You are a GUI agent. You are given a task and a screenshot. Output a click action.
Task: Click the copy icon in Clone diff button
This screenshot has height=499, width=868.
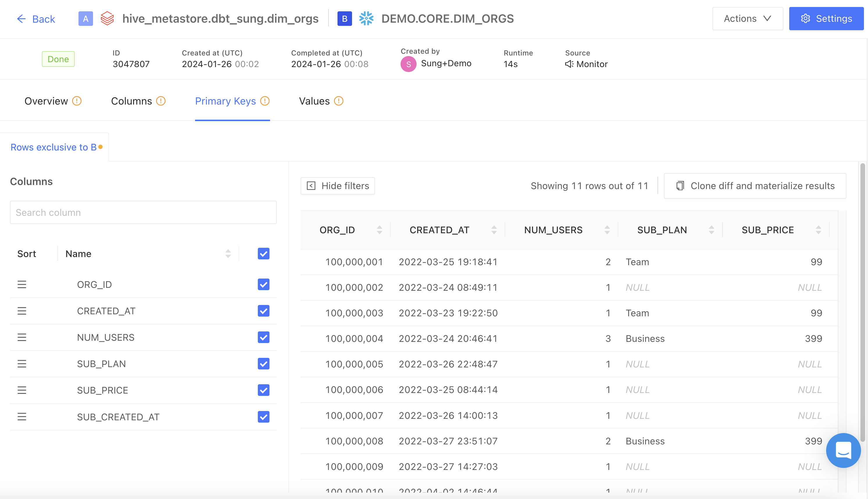tap(680, 186)
